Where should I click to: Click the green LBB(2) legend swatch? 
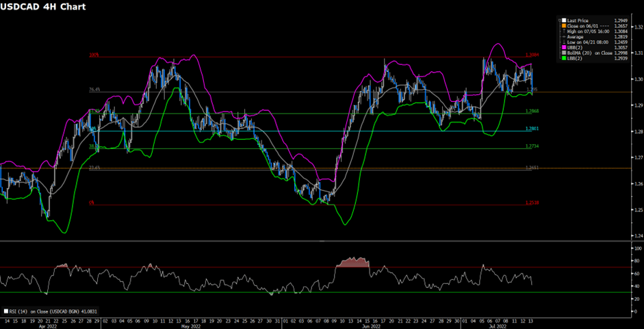tap(563, 59)
